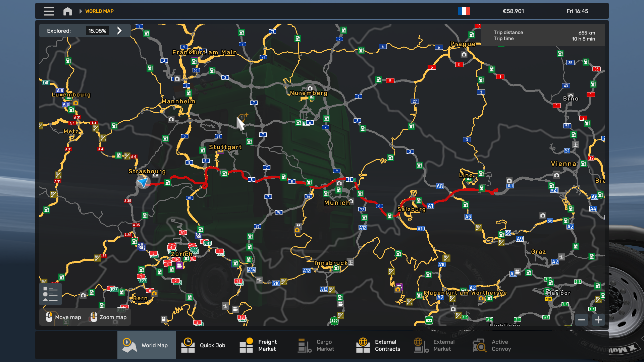Screen dimensions: 644x362
Task: Click the Munich city label
Action: pos(337,203)
